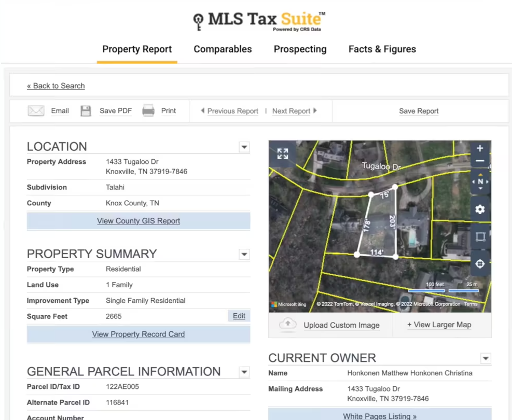Select parcel ID 122AE005 text

[x=122, y=387]
